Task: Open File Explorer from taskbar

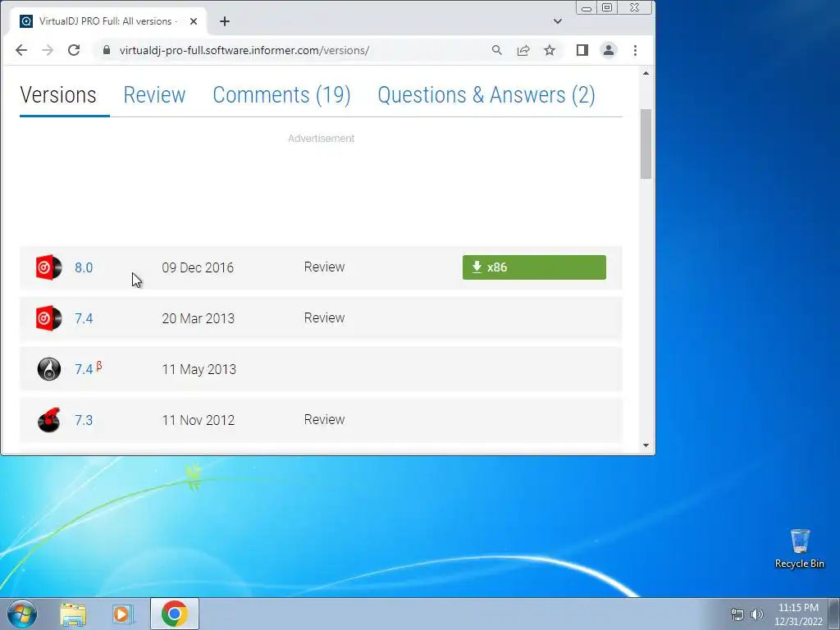Action: click(73, 614)
